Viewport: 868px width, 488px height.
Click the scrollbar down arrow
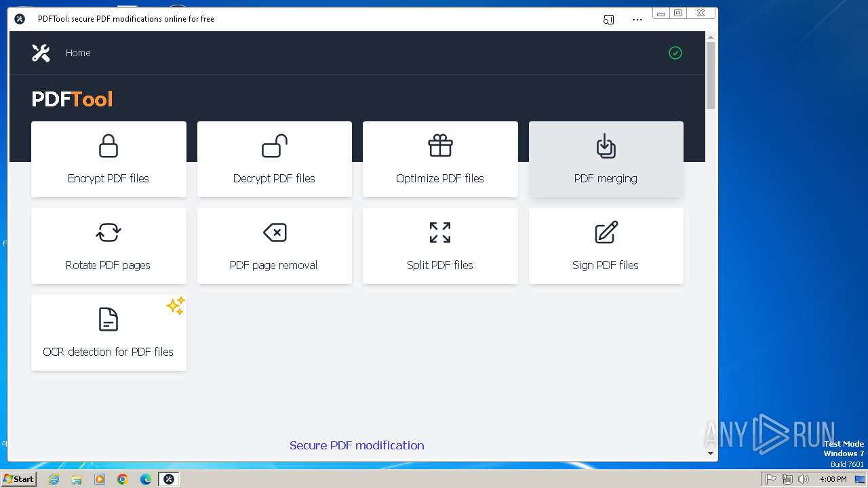tap(711, 453)
